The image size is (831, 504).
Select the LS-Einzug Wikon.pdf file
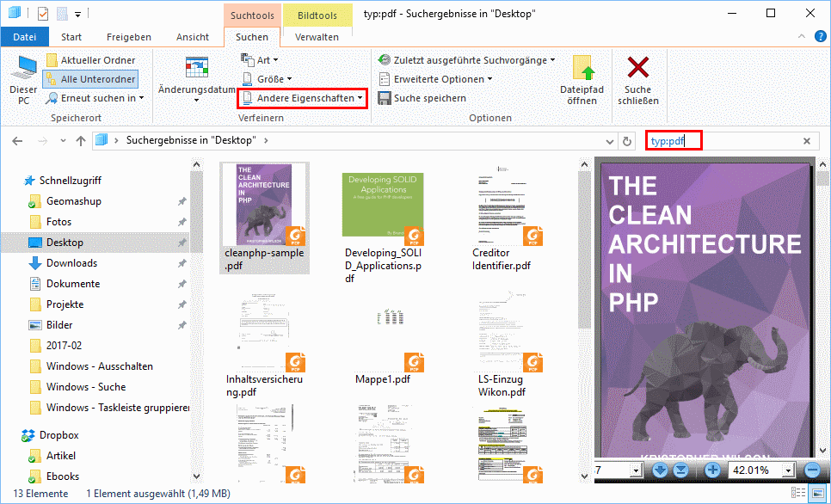tap(502, 345)
